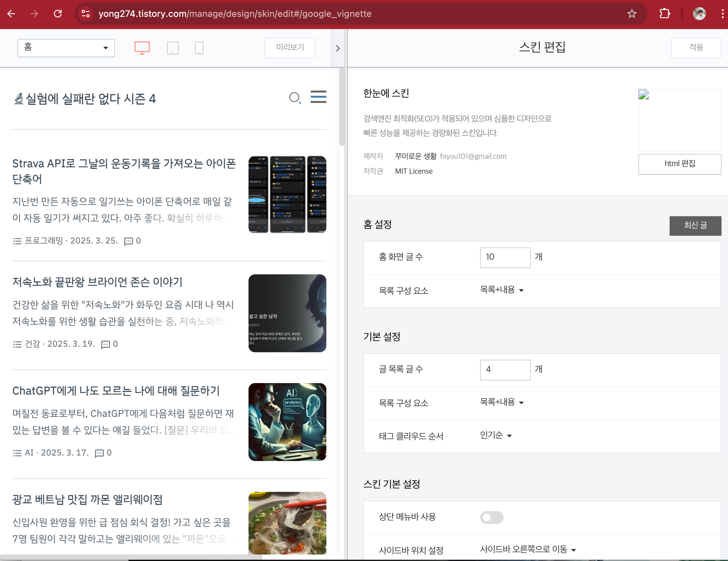
Task: Select the desktop preview mode icon
Action: click(x=142, y=48)
